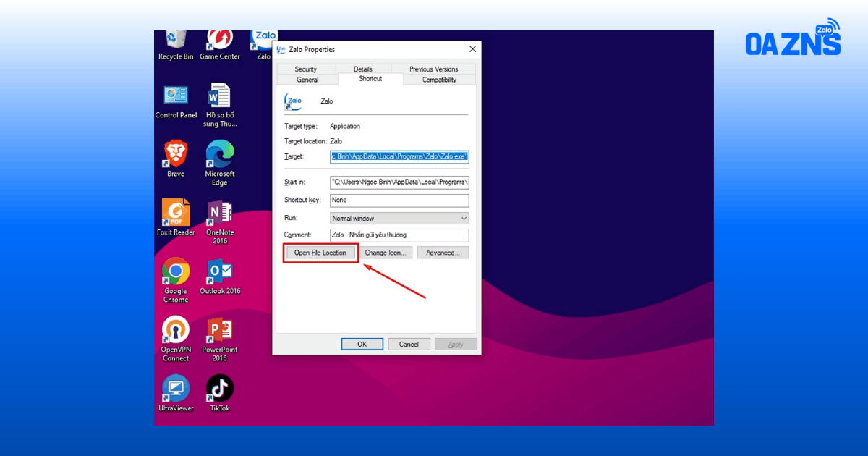Screen dimensions: 868x456
Task: Click the Change Icon button
Action: [x=386, y=253]
